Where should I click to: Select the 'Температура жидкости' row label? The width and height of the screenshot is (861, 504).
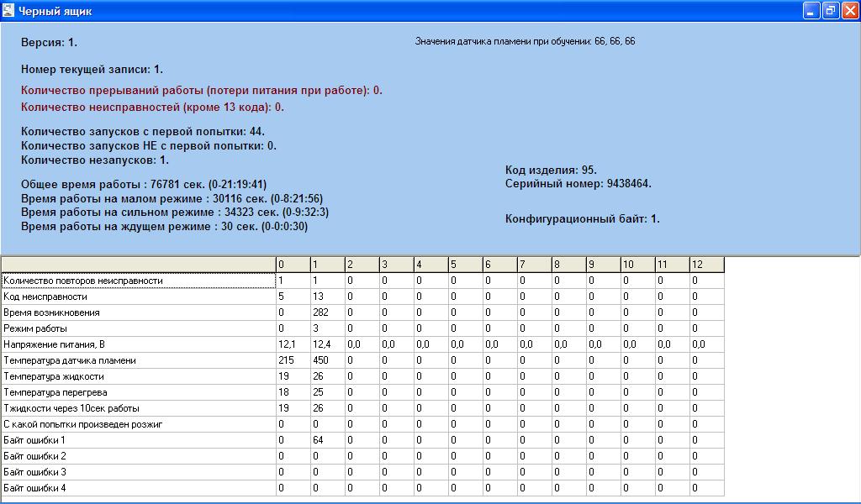139,376
